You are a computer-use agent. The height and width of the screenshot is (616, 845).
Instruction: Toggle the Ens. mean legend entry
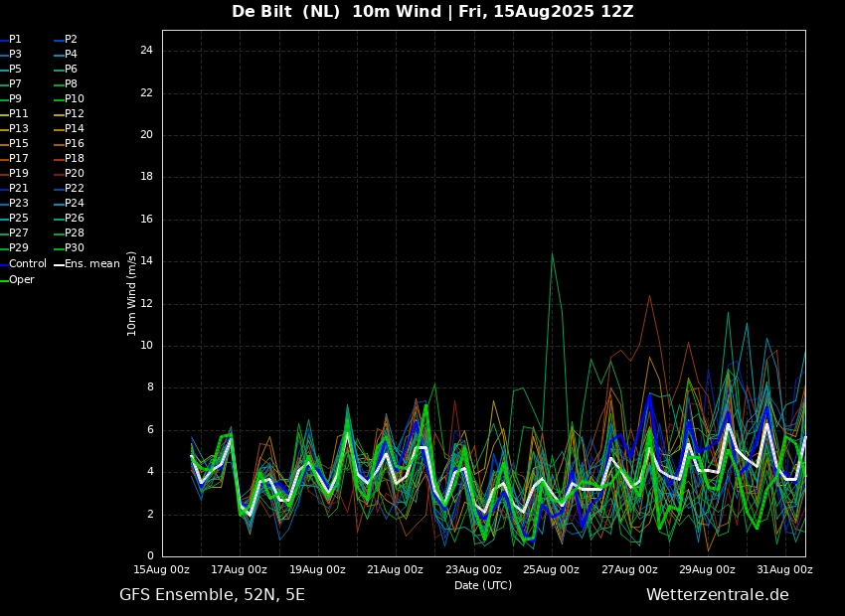click(91, 264)
